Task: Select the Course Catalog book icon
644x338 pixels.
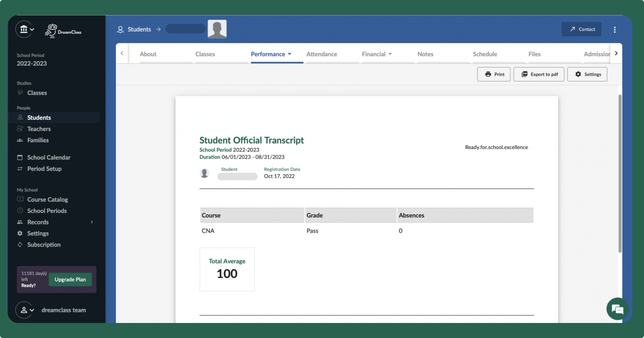Action: point(20,199)
